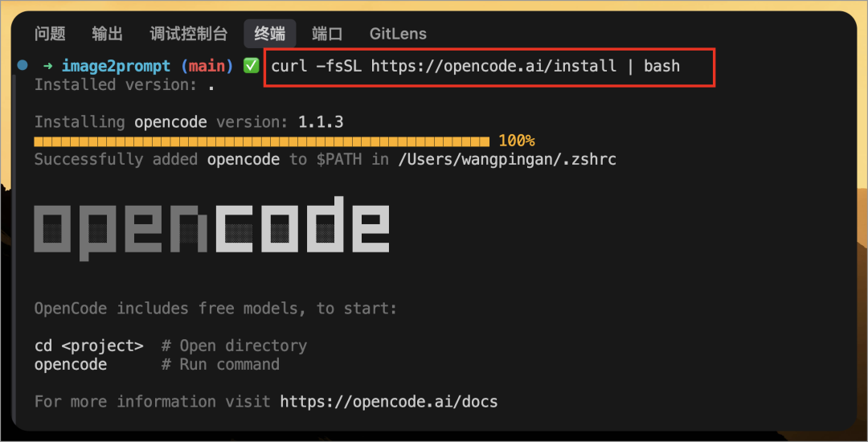Click the image2prompt directory name

pyautogui.click(x=116, y=67)
